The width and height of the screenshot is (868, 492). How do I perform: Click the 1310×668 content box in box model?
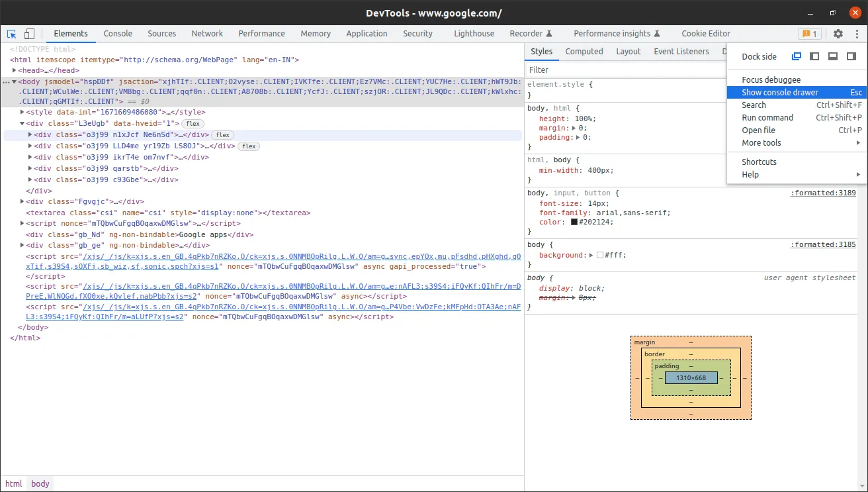[x=691, y=378]
